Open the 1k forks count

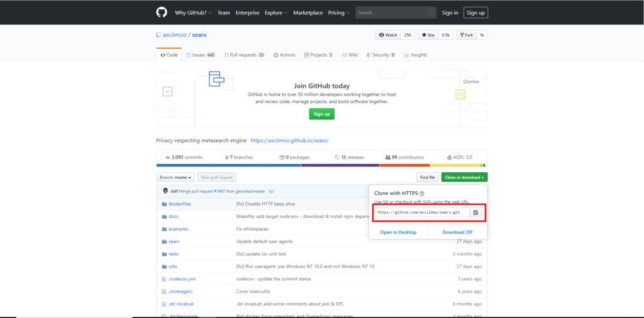(x=482, y=35)
